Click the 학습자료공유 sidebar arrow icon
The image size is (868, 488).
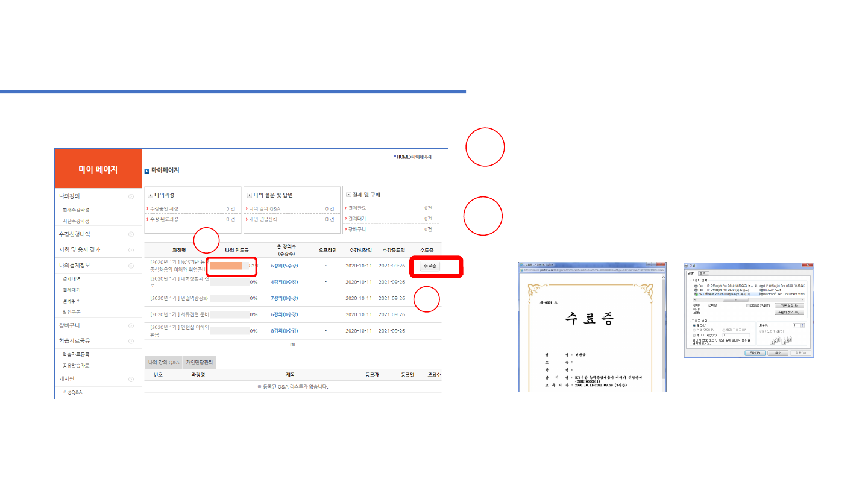pyautogui.click(x=131, y=341)
